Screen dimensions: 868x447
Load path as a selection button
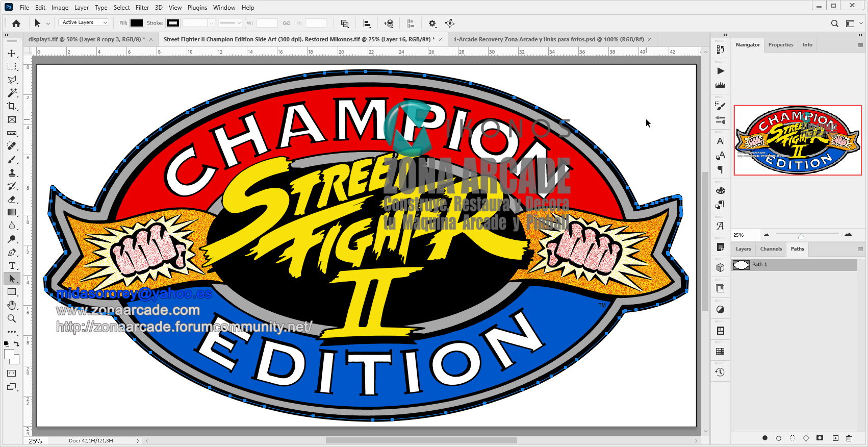[792, 438]
